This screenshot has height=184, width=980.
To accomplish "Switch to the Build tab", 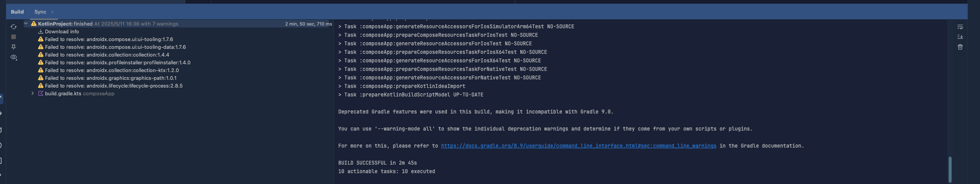I will click(17, 12).
